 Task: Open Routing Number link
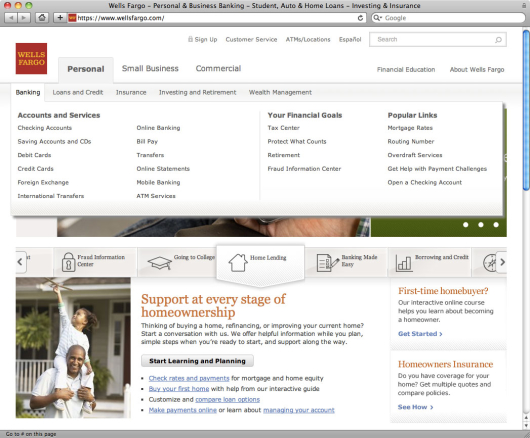tap(411, 141)
